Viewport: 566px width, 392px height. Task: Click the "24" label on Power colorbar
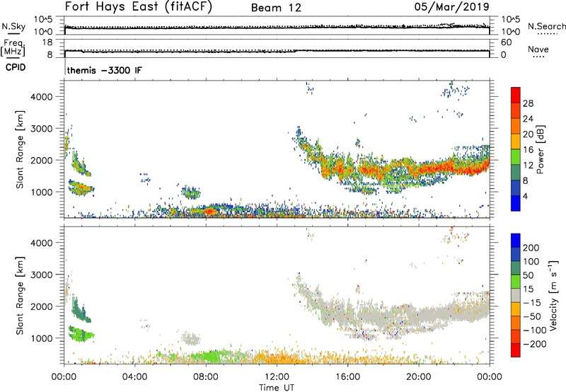pos(528,119)
